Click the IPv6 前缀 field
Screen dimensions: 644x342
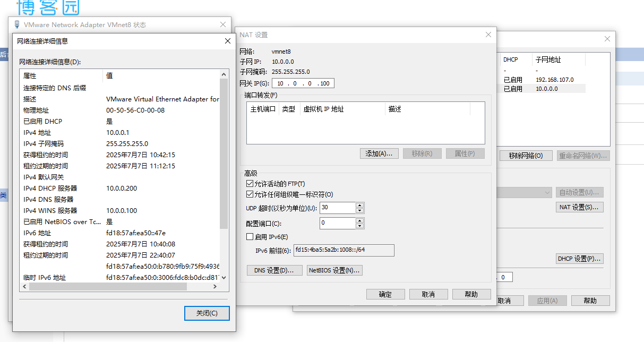(344, 250)
